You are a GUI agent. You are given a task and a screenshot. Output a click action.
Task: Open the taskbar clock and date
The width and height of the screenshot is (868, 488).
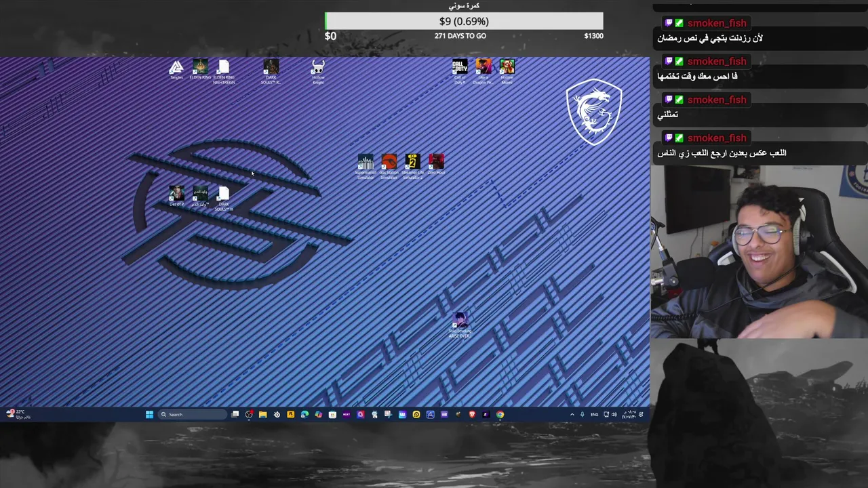(x=629, y=414)
